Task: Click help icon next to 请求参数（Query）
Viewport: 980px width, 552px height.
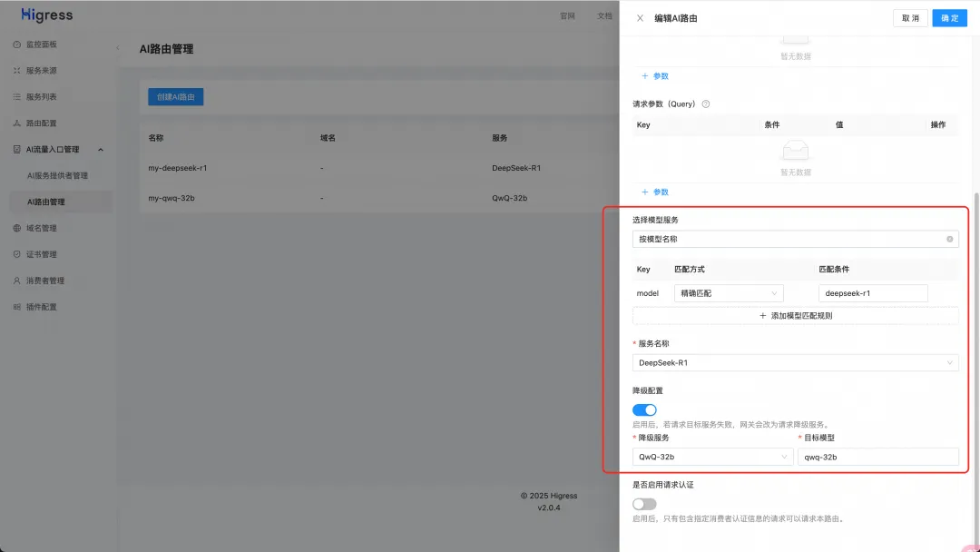Action: [706, 104]
